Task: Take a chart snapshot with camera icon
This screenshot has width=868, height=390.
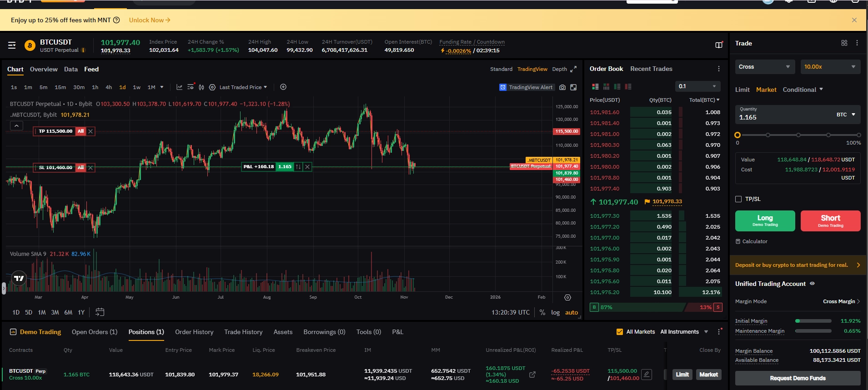Action: pos(562,87)
